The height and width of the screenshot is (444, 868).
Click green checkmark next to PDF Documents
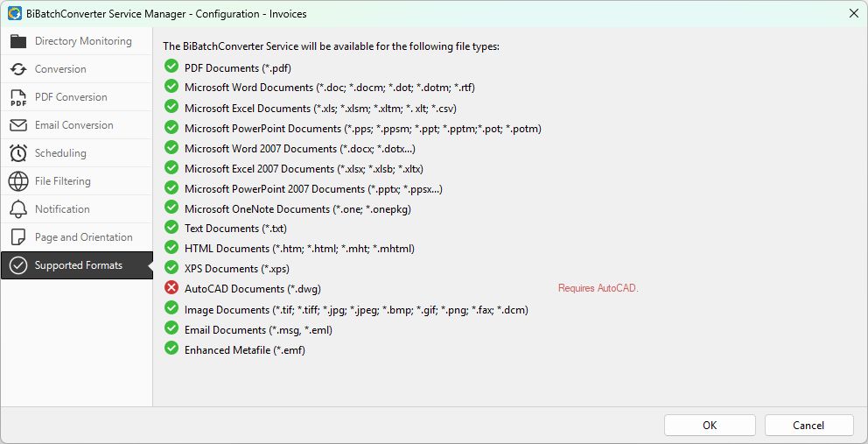coord(171,67)
